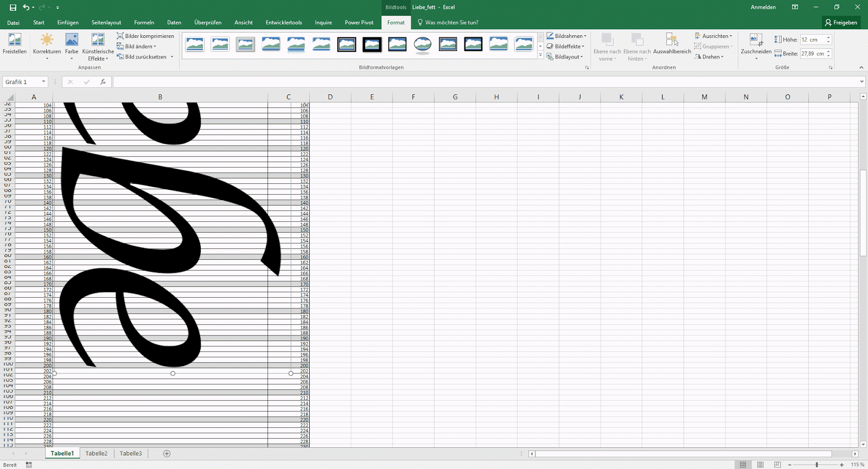The image size is (868, 469).
Task: Switch to the Überprüfen tab
Action: point(208,23)
